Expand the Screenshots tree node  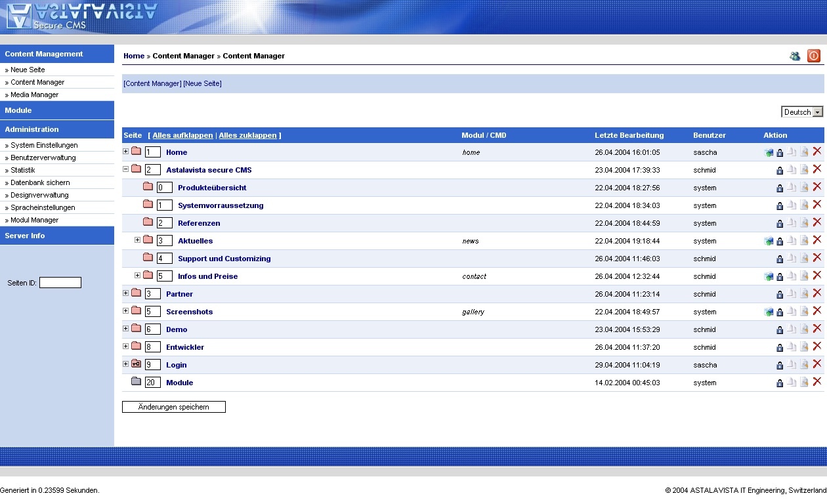pyautogui.click(x=126, y=311)
